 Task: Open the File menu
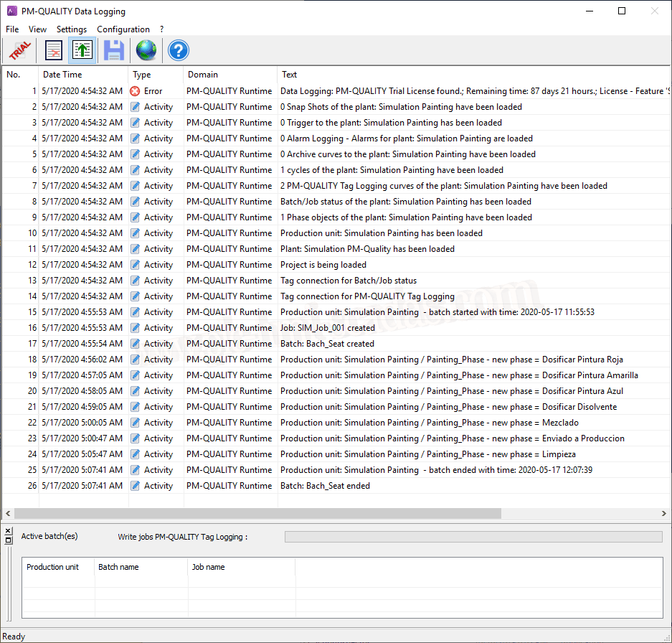[x=12, y=29]
